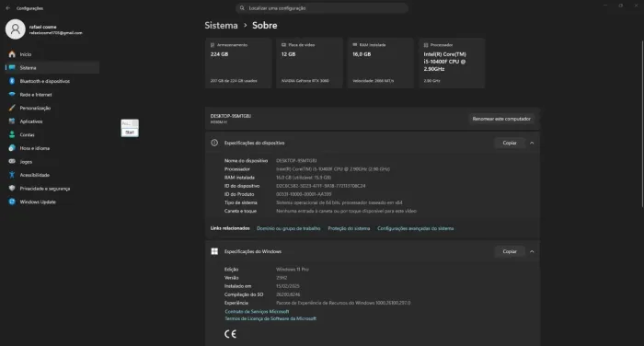The width and height of the screenshot is (644, 346).
Task: Click the text field in the floating window
Action: [127, 123]
